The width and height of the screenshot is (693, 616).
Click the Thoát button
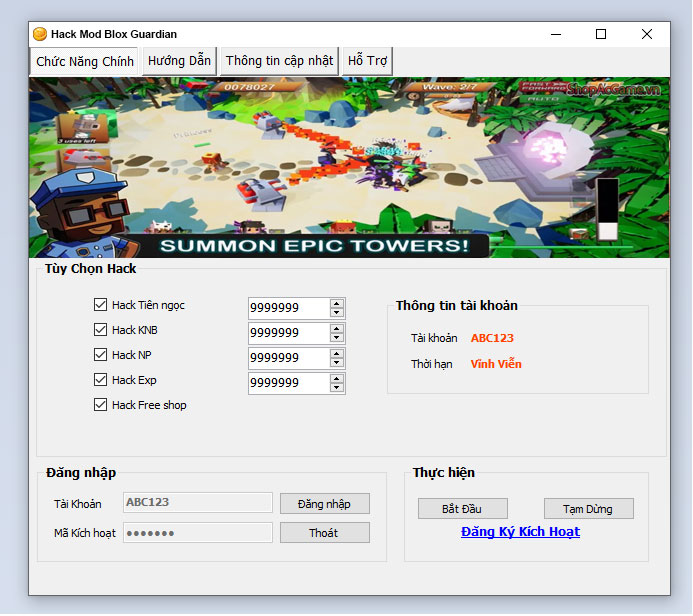[x=325, y=533]
